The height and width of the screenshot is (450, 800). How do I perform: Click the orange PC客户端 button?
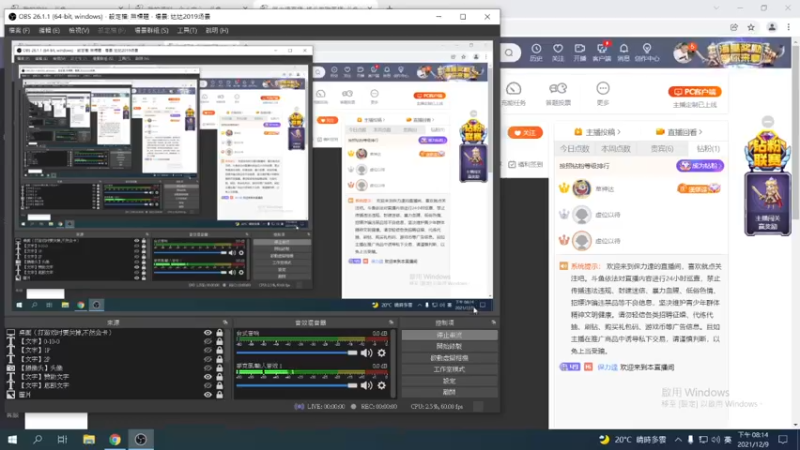694,92
